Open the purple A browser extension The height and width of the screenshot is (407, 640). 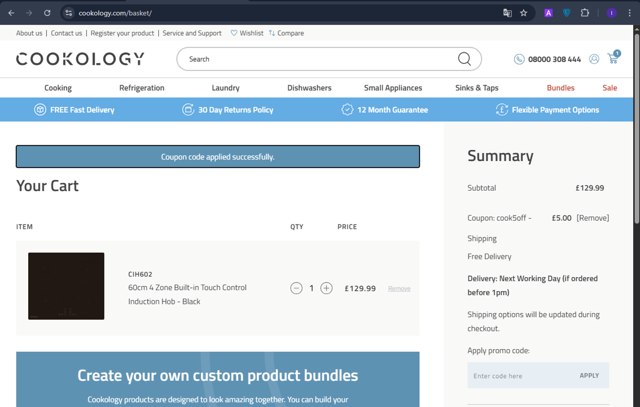coord(548,13)
